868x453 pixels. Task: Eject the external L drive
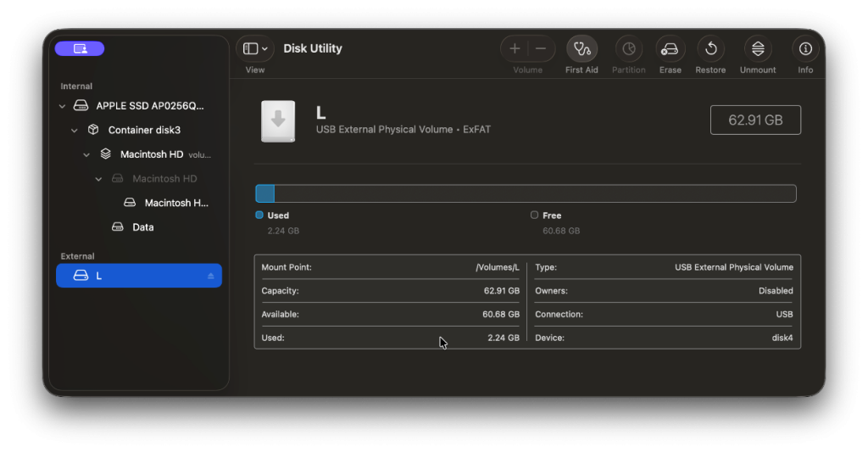coord(210,276)
